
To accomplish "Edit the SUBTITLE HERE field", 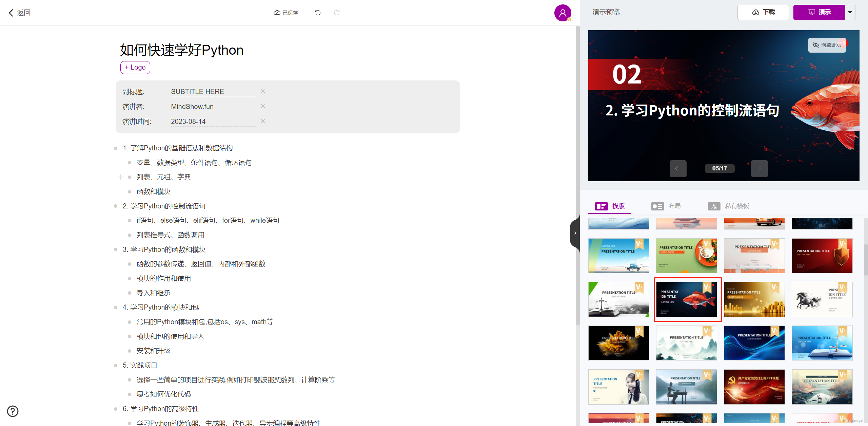I will pyautogui.click(x=213, y=92).
